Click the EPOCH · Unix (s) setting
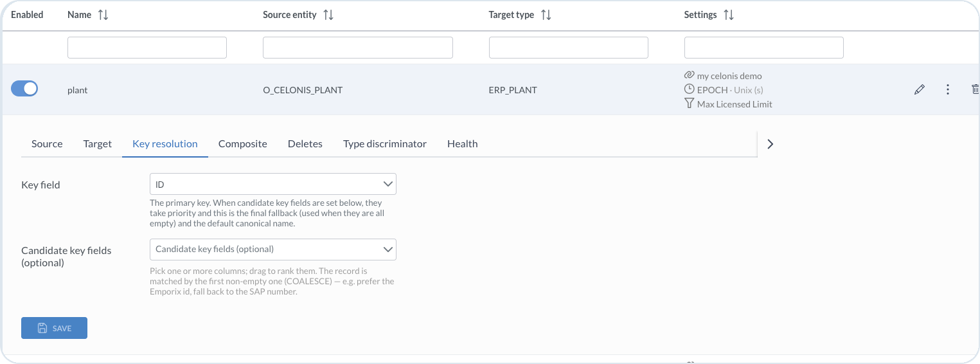Screen dimensions: 980x364 tap(730, 90)
